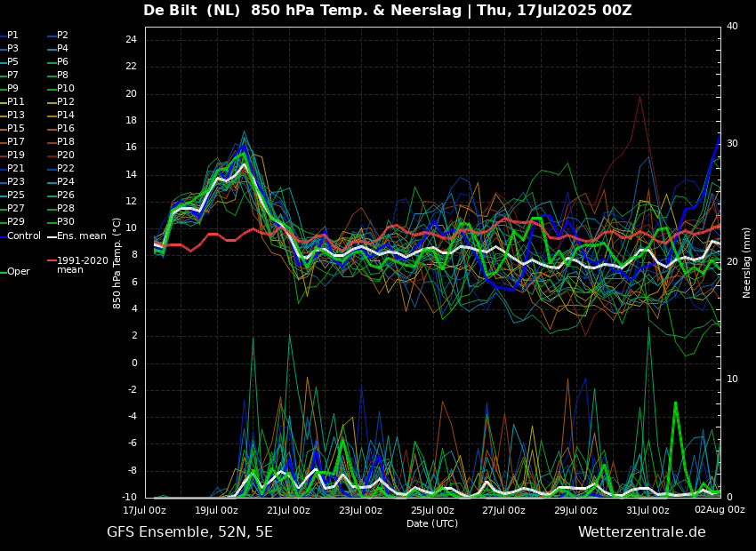Select the P8 legend entry
The image size is (756, 551).
pyautogui.click(x=58, y=76)
